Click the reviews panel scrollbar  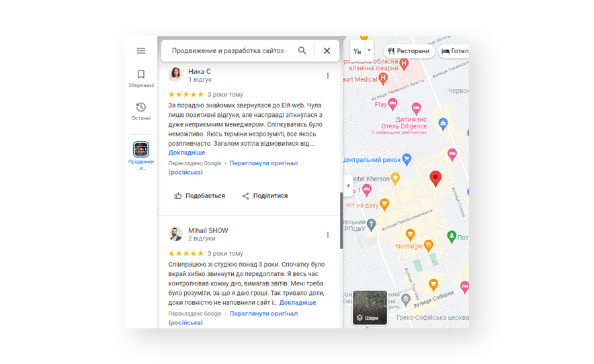[x=341, y=220]
